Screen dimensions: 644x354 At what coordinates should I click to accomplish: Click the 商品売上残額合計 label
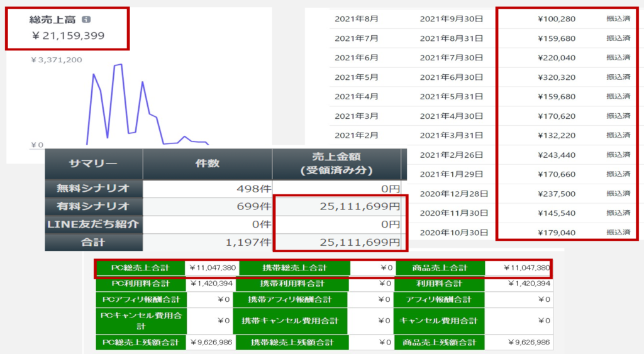click(439, 343)
